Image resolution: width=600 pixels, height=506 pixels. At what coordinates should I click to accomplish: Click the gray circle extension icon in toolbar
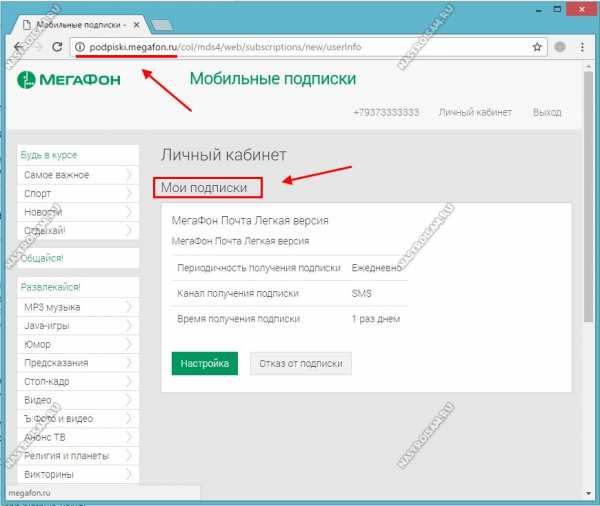click(560, 47)
